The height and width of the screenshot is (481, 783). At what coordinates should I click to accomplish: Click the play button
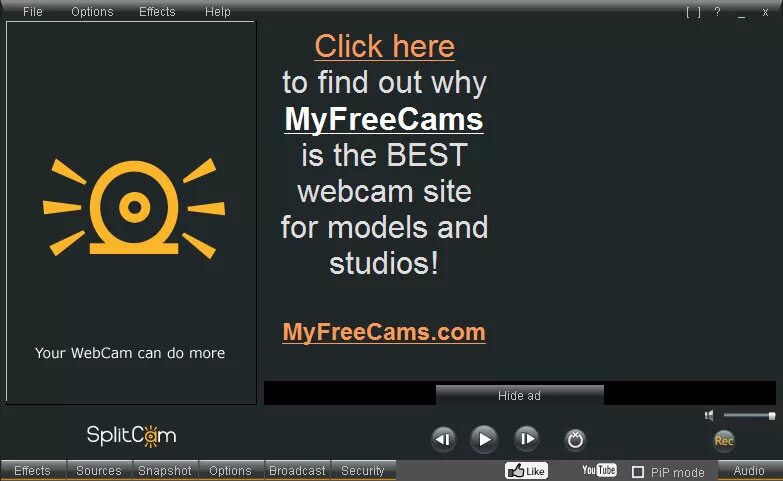coord(484,439)
